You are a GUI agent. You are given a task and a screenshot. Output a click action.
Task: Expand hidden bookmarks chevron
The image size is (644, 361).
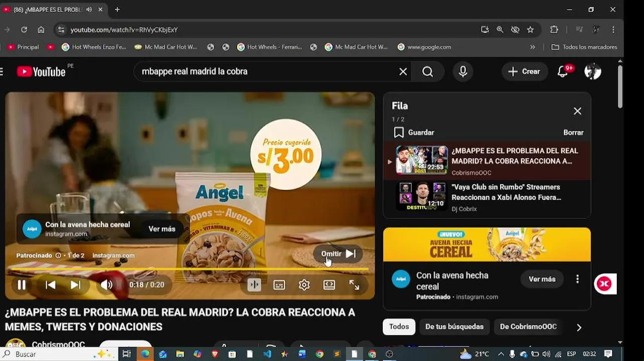[x=532, y=47]
